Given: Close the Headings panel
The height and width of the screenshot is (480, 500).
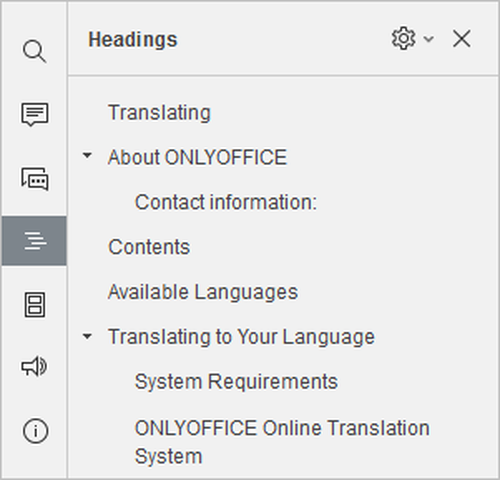Looking at the screenshot, I should coord(462,39).
